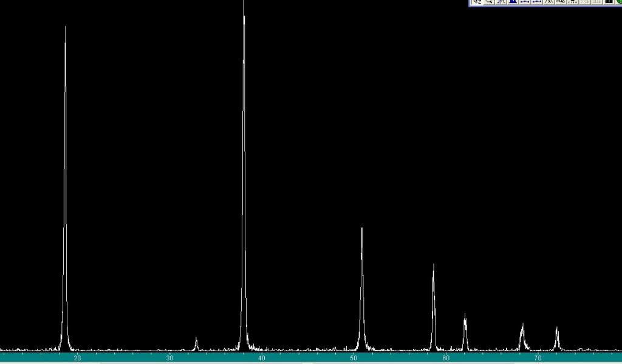
Task: Click the axis label 40
Action: [262, 358]
